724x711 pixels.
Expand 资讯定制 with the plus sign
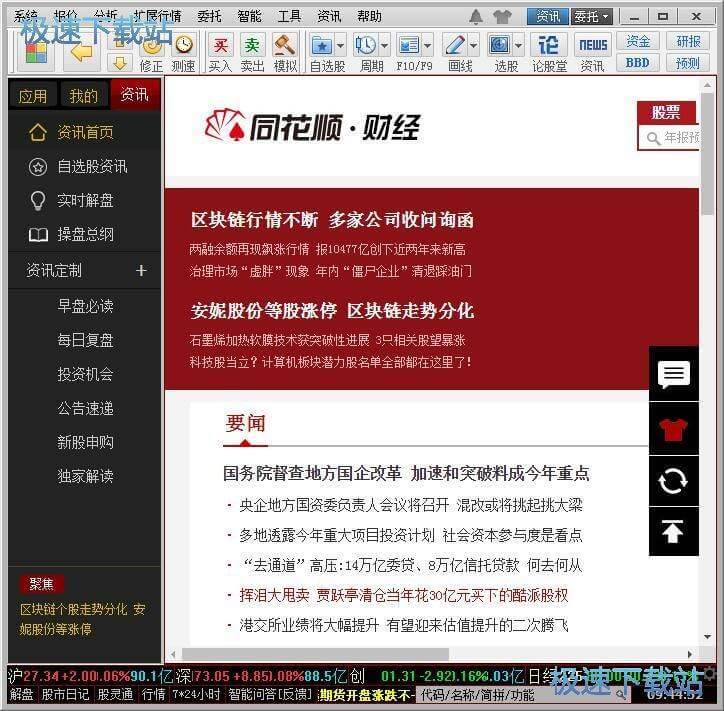(141, 271)
